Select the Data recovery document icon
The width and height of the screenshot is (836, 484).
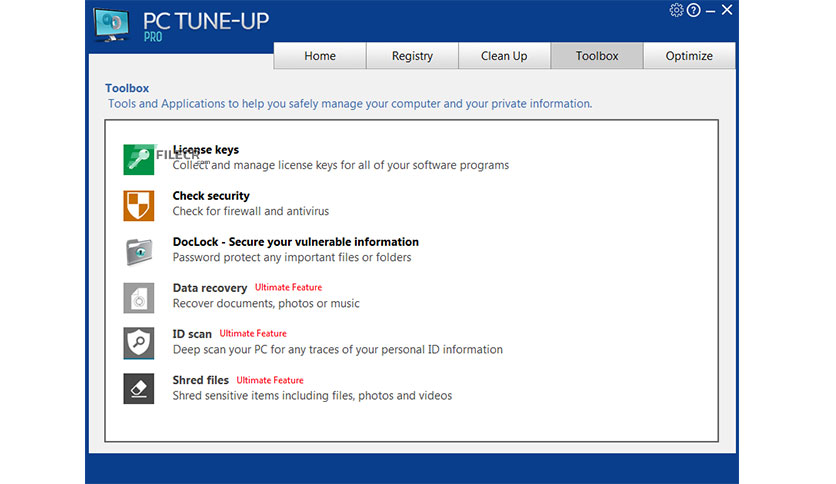139,298
